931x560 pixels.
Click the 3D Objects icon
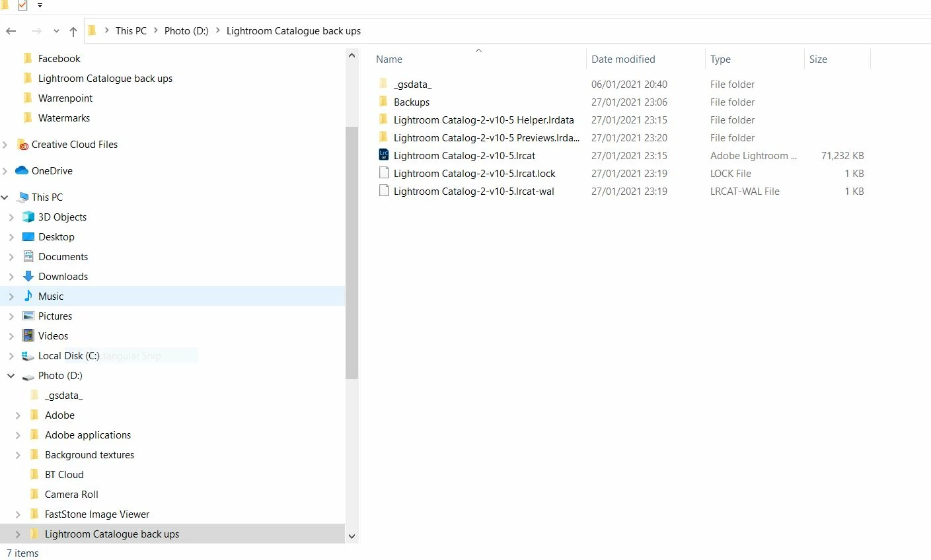point(28,217)
